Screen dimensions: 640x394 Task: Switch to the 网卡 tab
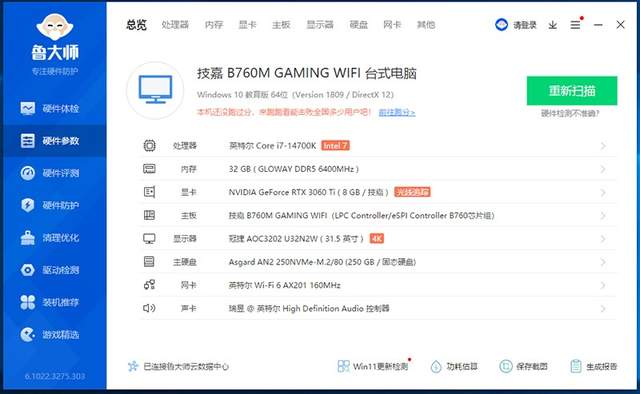pos(392,25)
